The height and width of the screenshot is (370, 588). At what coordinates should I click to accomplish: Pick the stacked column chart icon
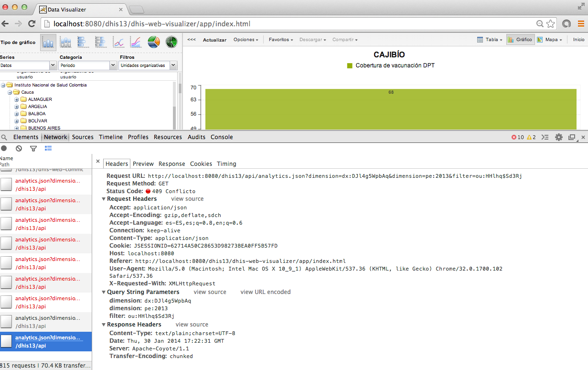pos(65,42)
